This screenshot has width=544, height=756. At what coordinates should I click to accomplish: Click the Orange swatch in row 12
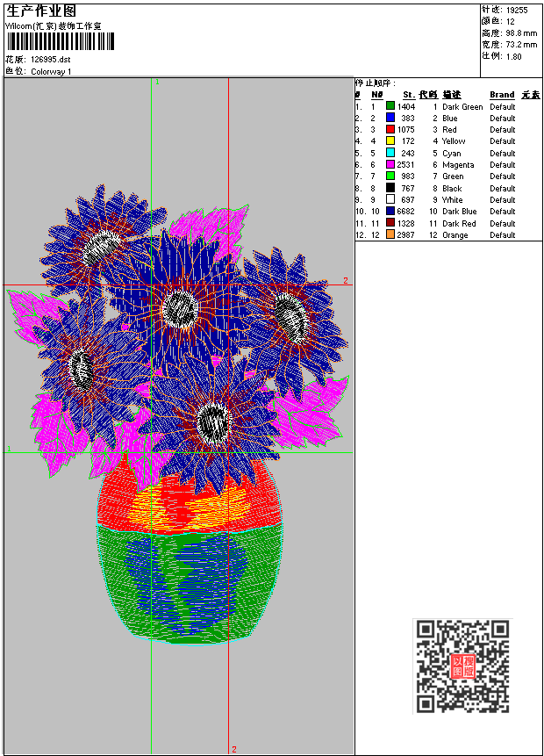point(390,234)
